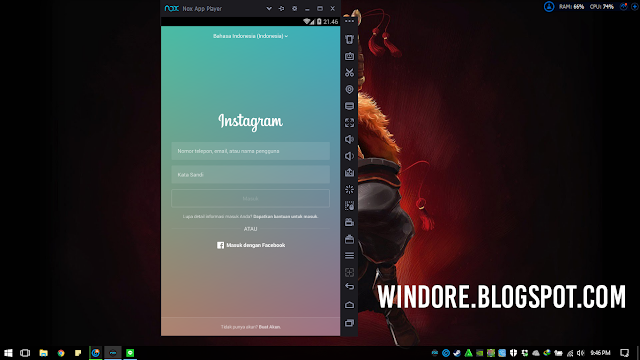Click the Android Wi-Fi status icon

click(307, 22)
